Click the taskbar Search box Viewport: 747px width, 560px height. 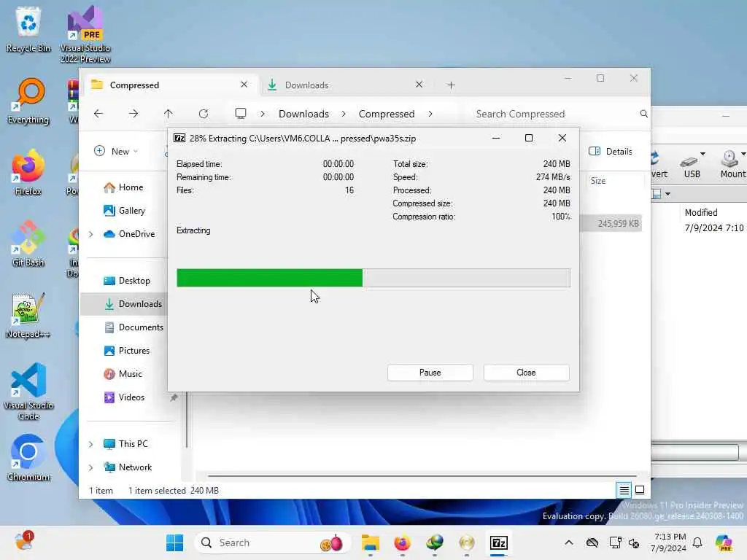pos(273,542)
